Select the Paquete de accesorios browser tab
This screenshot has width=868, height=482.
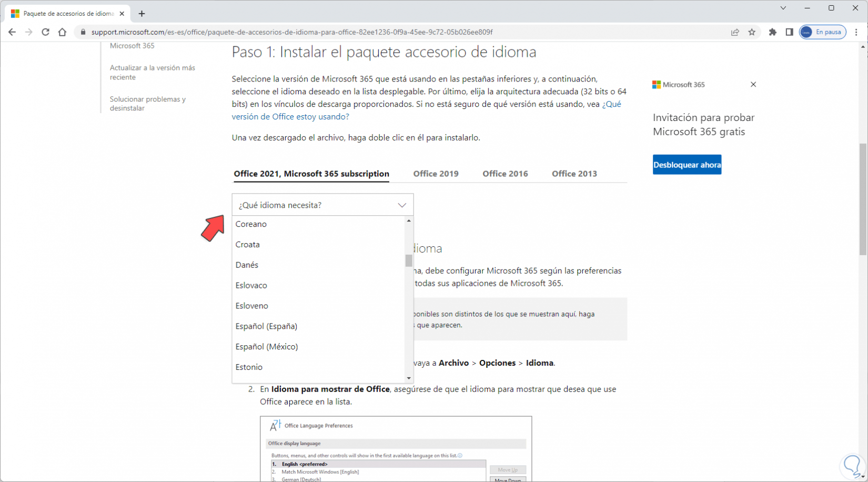(x=68, y=14)
